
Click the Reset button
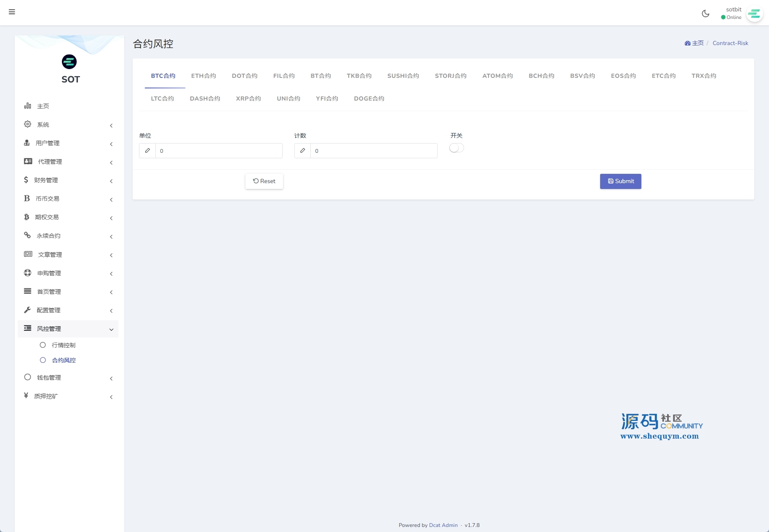coord(264,181)
